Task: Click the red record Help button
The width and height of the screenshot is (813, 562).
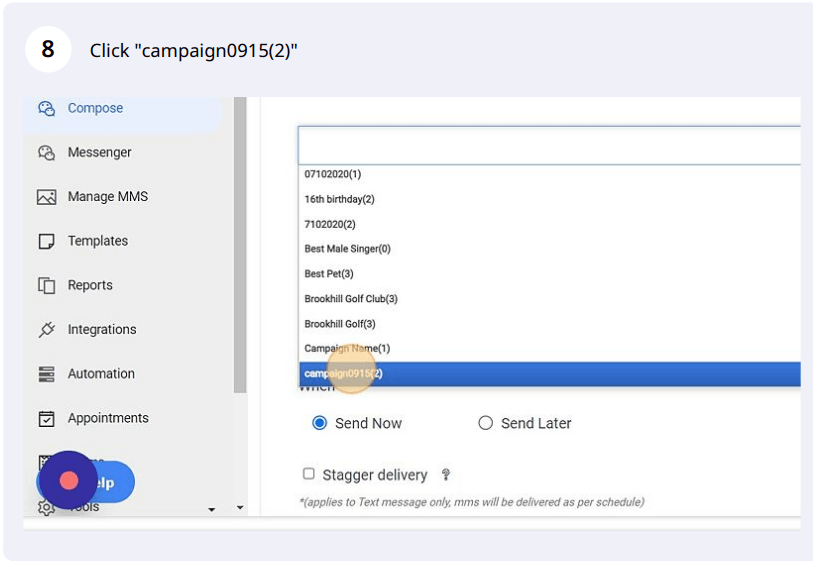Action: (69, 481)
